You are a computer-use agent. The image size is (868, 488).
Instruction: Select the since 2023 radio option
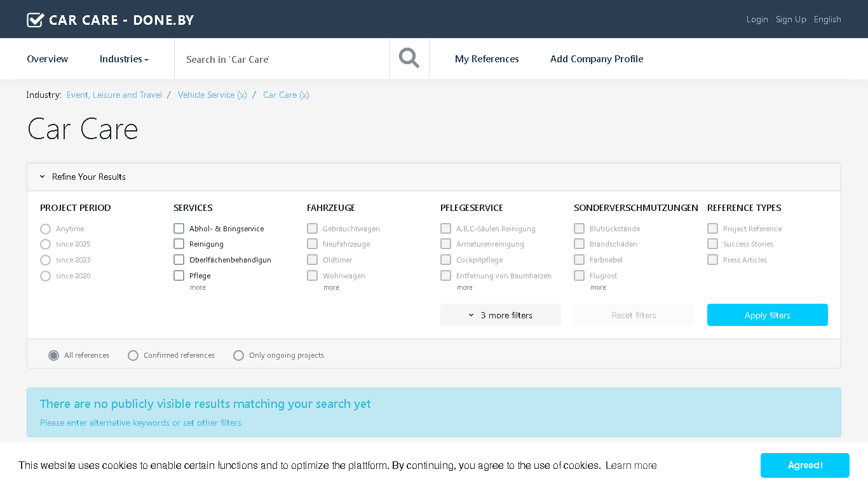tap(45, 260)
